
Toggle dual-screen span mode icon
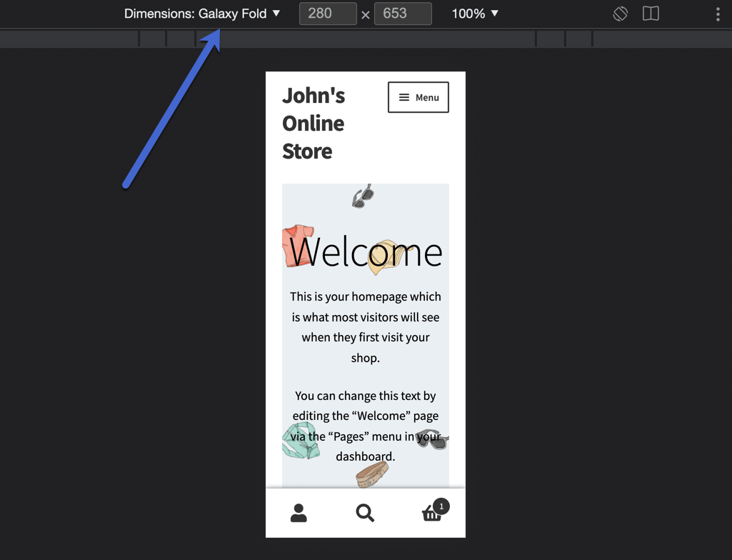click(651, 14)
